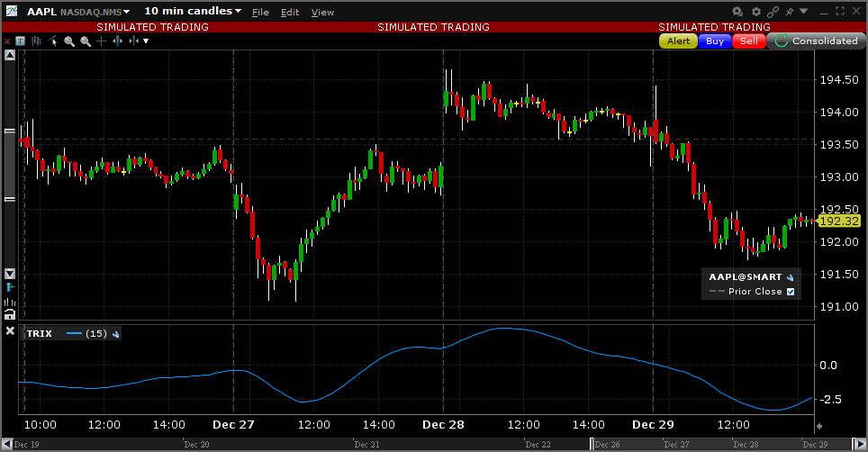Click the Dec 19 marker on bottom timeline
Screen dimensions: 868x452
click(26, 444)
